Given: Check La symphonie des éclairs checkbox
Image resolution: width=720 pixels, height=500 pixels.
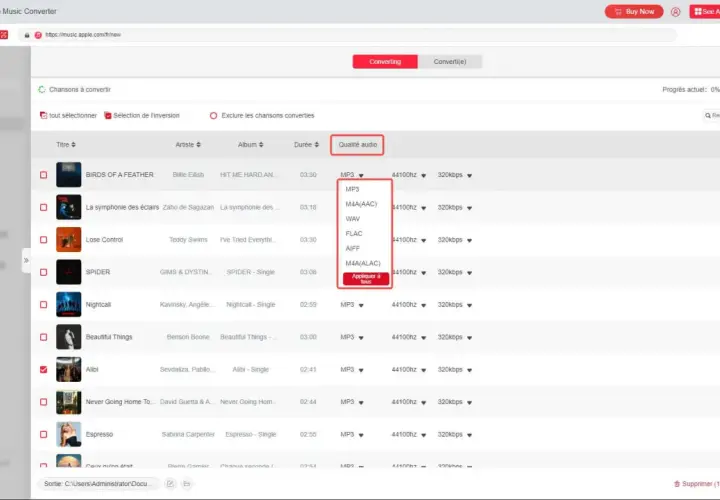Looking at the screenshot, I should [44, 208].
